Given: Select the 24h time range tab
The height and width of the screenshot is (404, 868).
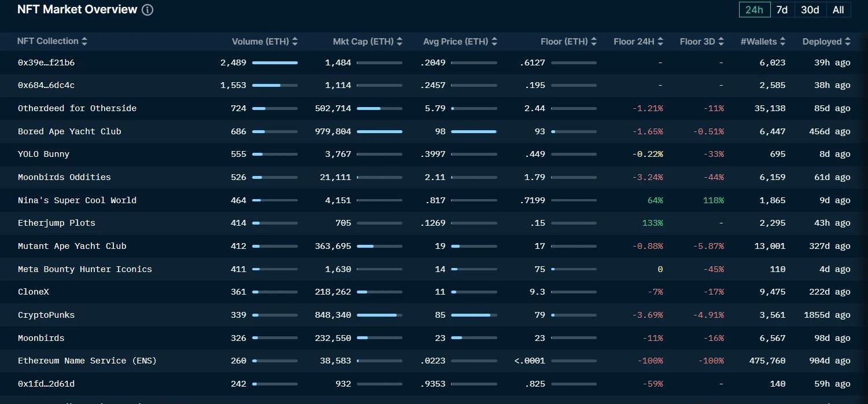Looking at the screenshot, I should click(x=754, y=10).
